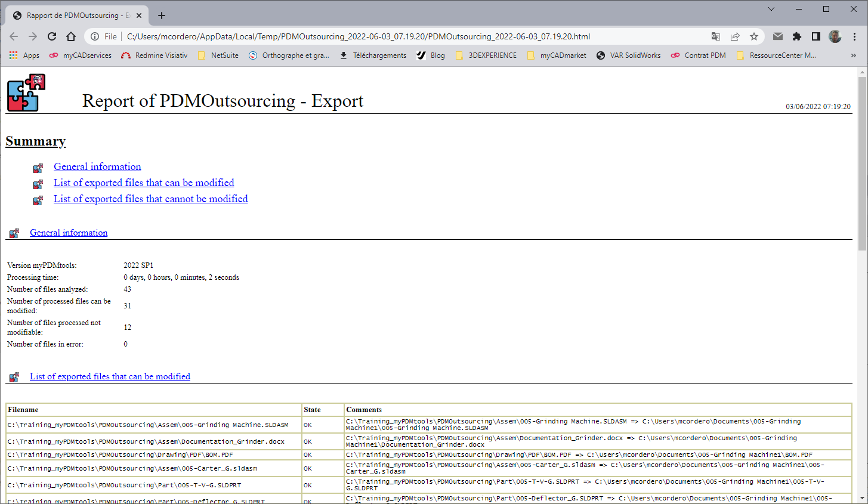Open the Chrome three-dot menu
This screenshot has width=868, height=504.
click(854, 36)
